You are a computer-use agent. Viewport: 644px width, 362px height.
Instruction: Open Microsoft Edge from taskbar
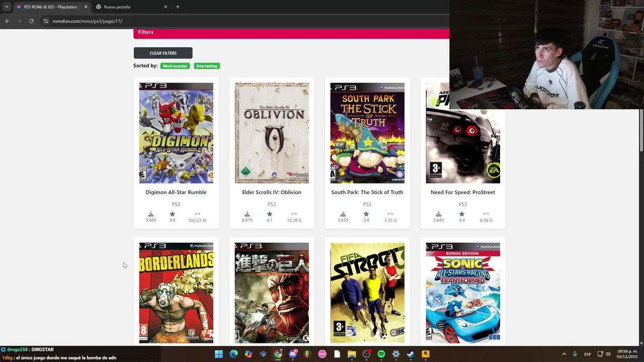(233, 354)
